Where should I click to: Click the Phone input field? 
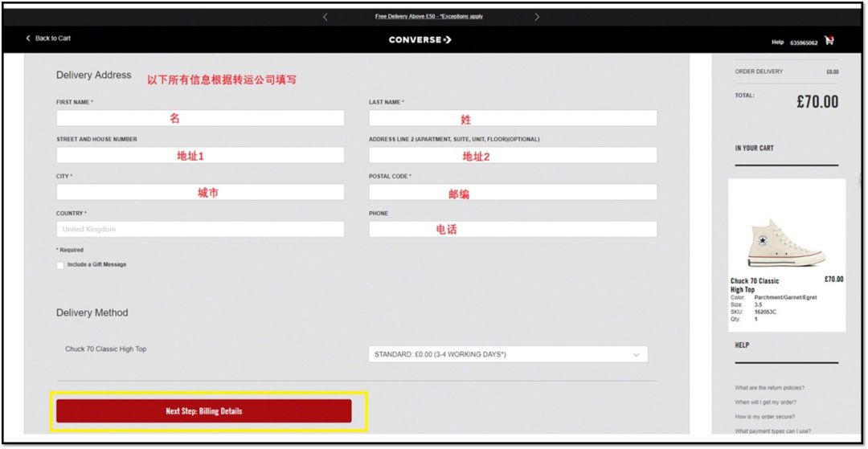pyautogui.click(x=513, y=230)
